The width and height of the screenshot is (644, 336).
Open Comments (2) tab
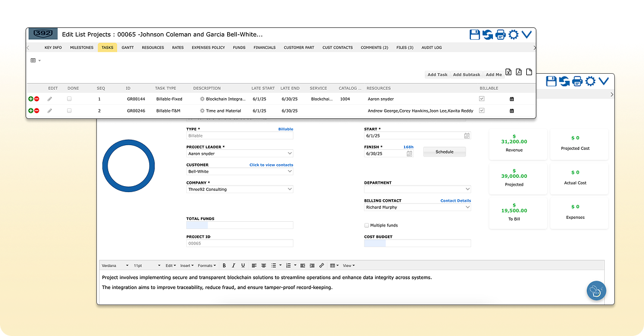374,48
